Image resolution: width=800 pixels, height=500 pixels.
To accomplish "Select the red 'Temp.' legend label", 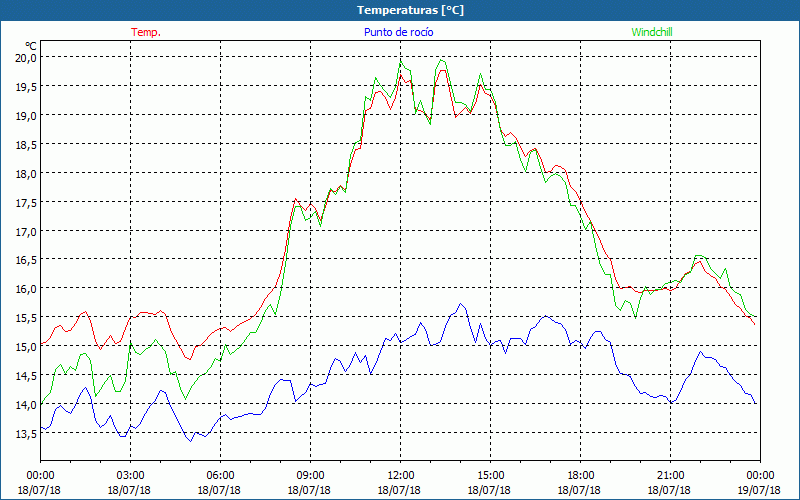I will pyautogui.click(x=146, y=32).
